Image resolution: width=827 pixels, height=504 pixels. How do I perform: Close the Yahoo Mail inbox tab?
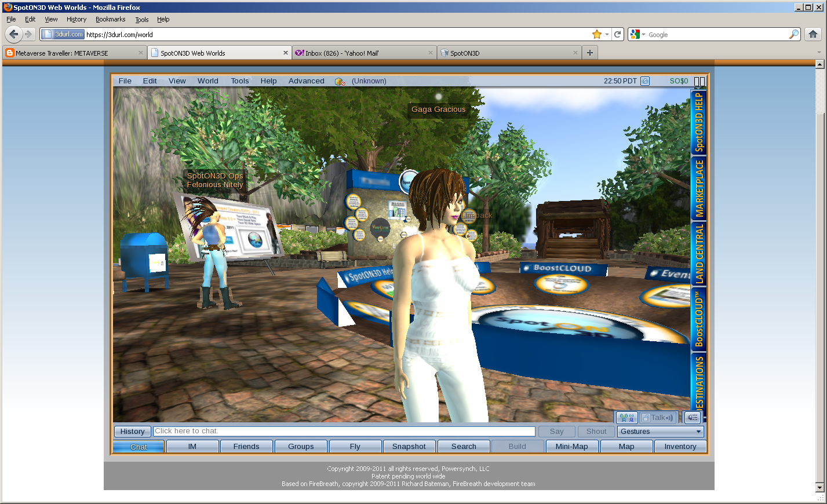430,53
